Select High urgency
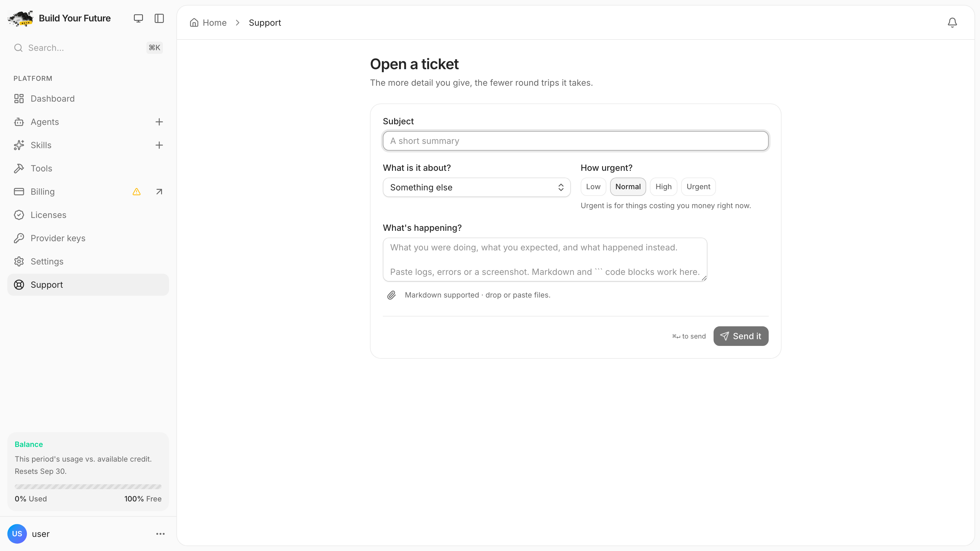Viewport: 980px width, 551px height. (663, 187)
